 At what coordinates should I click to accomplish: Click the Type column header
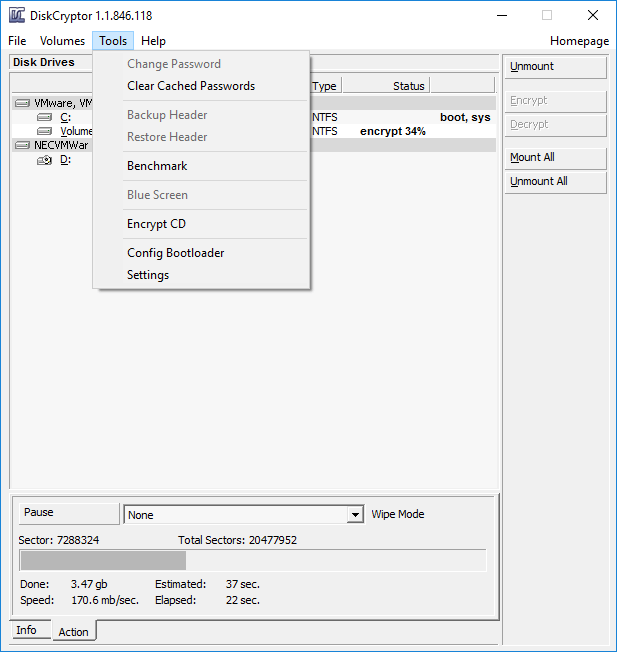[x=326, y=86]
